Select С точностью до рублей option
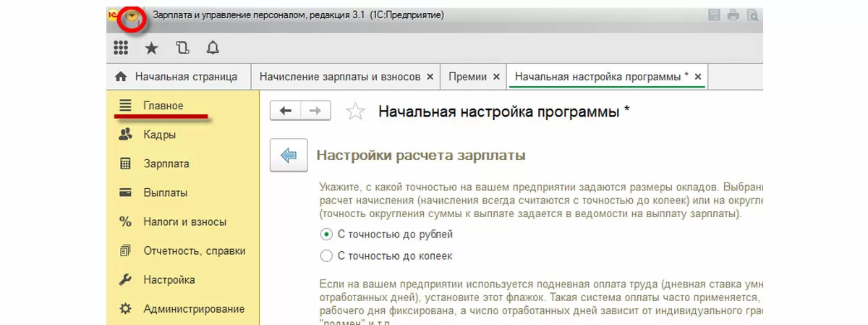The image size is (868, 325). (x=386, y=235)
